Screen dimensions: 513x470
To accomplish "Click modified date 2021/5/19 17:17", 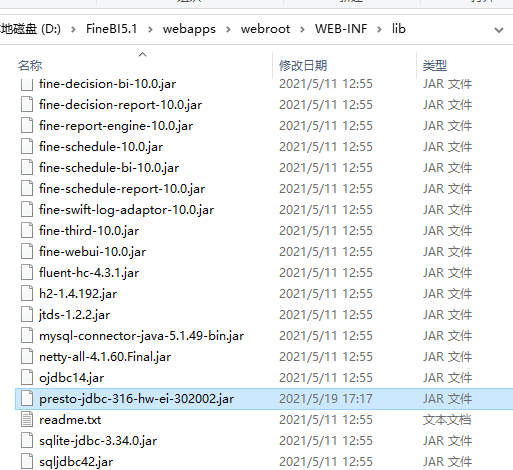I will (326, 399).
